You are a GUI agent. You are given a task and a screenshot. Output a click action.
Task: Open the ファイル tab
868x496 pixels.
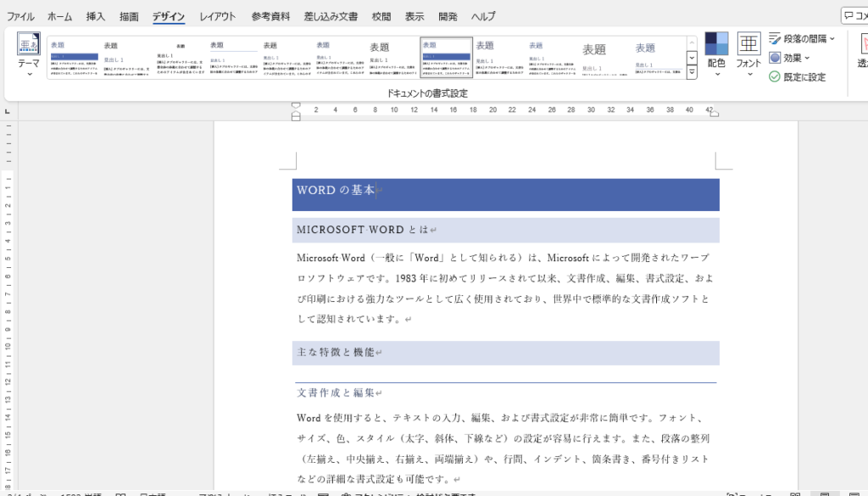(20, 17)
